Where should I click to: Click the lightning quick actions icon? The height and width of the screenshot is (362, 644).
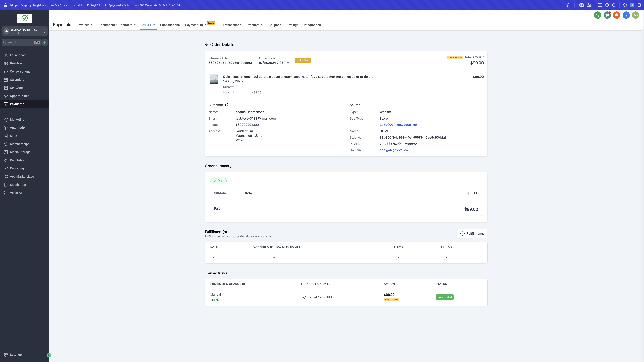coord(45,42)
